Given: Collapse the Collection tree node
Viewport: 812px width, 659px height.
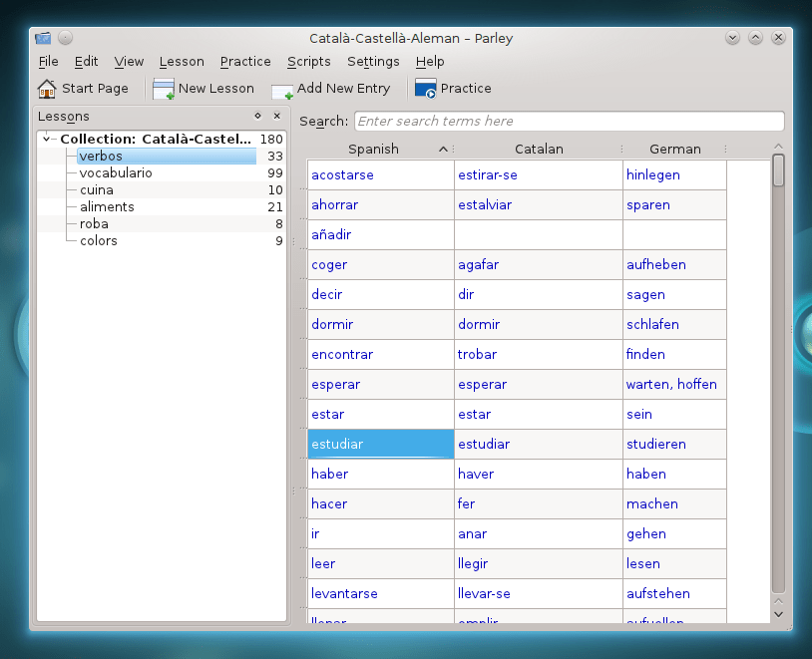Looking at the screenshot, I should [x=47, y=140].
